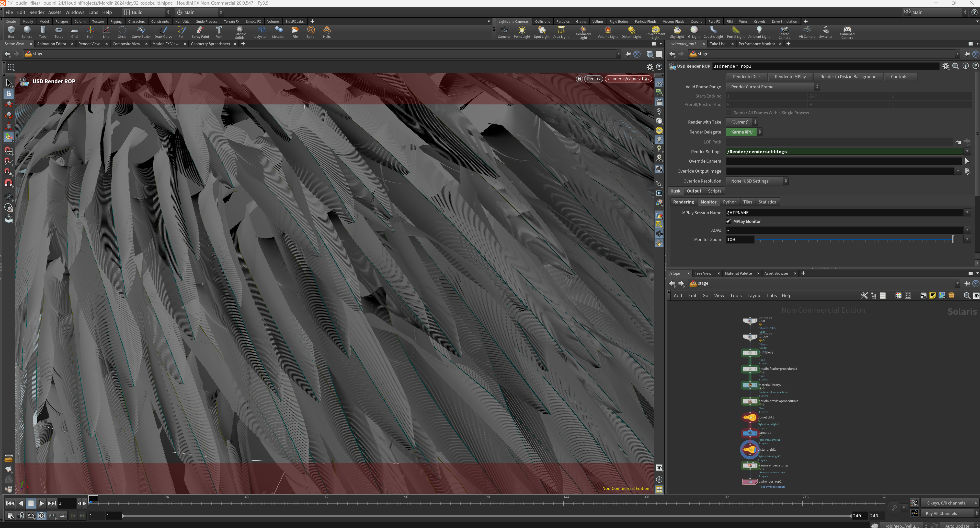Viewport: 980px width, 528px height.
Task: Open the Valid Frame Range dropdown
Action: [773, 87]
